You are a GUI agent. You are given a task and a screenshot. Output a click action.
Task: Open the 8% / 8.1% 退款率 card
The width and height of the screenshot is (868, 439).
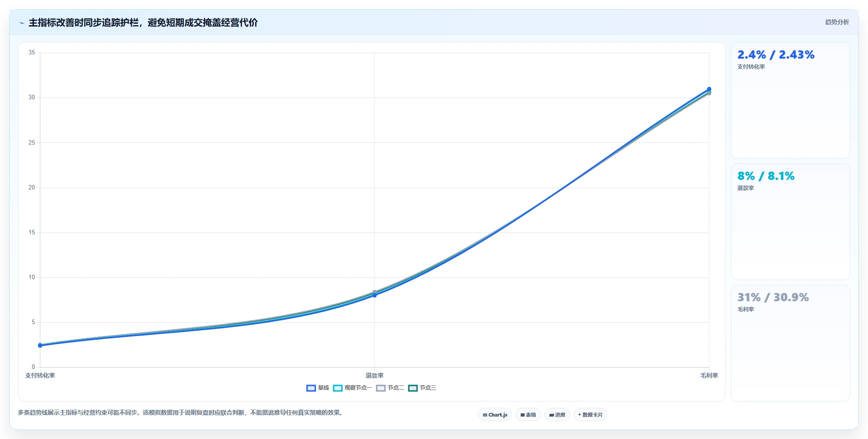point(790,222)
